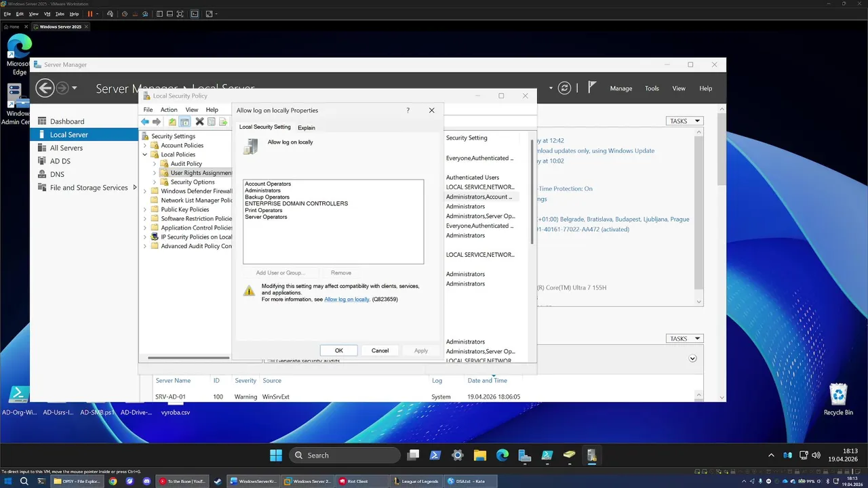The width and height of the screenshot is (868, 488).
Task: Click VMware revert snapshot icon
Action: tap(135, 14)
